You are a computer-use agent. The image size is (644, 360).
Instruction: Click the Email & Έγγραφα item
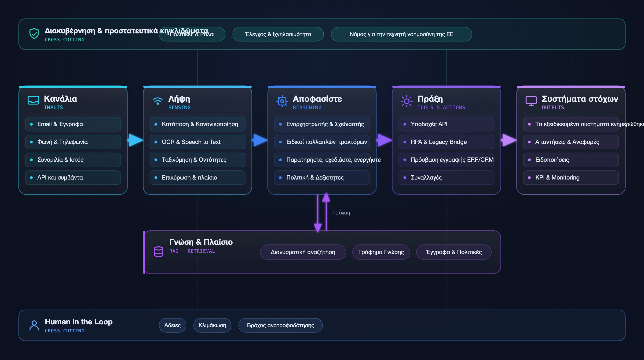(73, 124)
